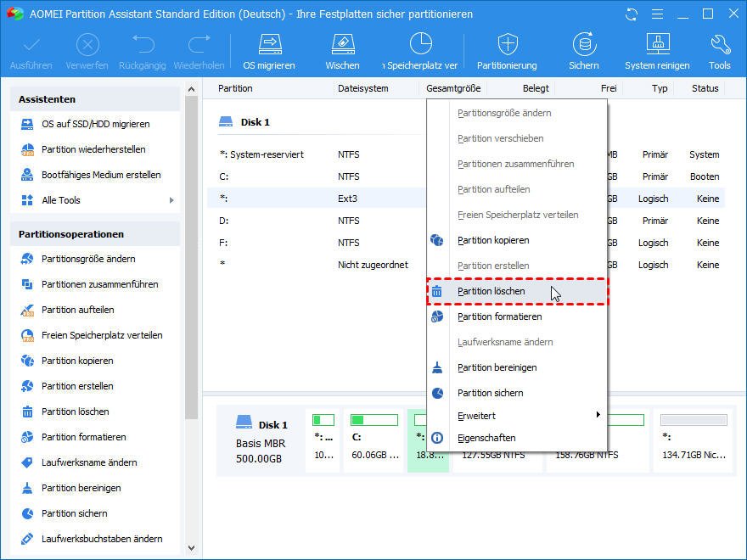
Task: Select OS auf SSD/HDD migrieren assistant
Action: click(x=95, y=124)
